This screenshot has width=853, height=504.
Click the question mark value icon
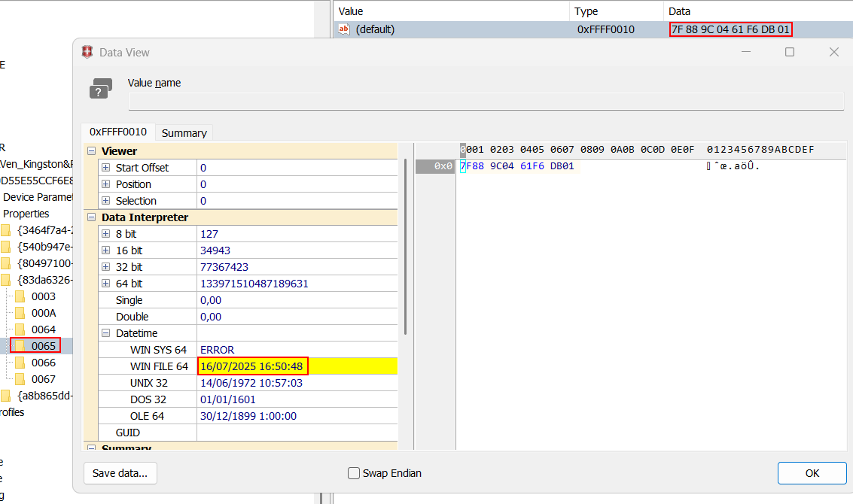click(x=100, y=88)
